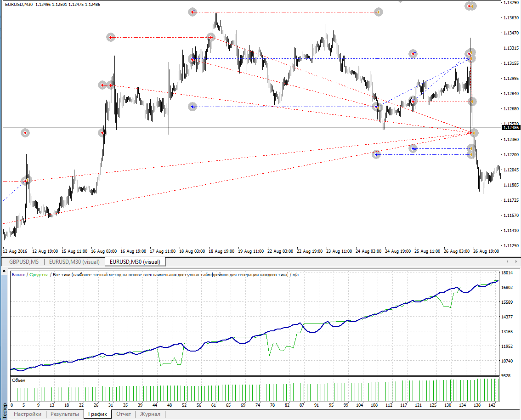The width and height of the screenshot is (521, 420).
Task: Click the 22 Aug 03:00 time axis label
Action: coord(280,251)
